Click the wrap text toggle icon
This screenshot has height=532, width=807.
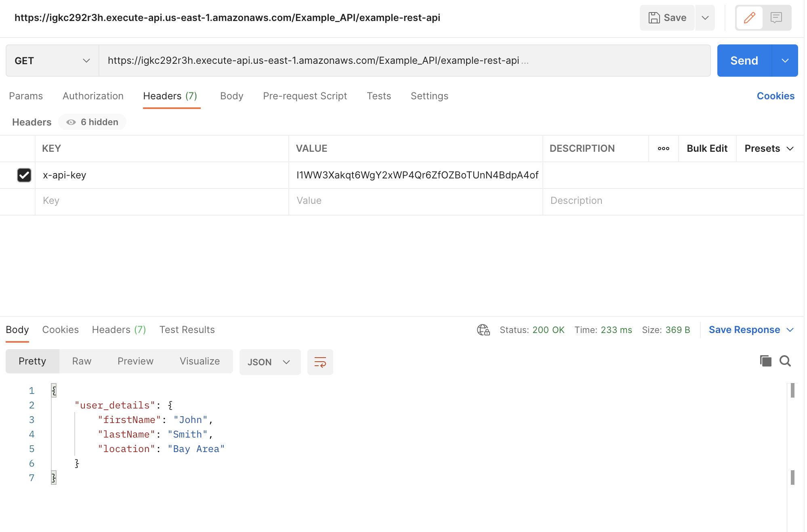click(x=320, y=362)
